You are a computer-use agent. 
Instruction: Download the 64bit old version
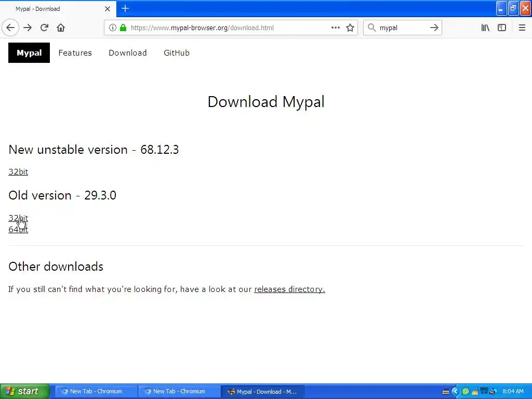click(x=18, y=229)
